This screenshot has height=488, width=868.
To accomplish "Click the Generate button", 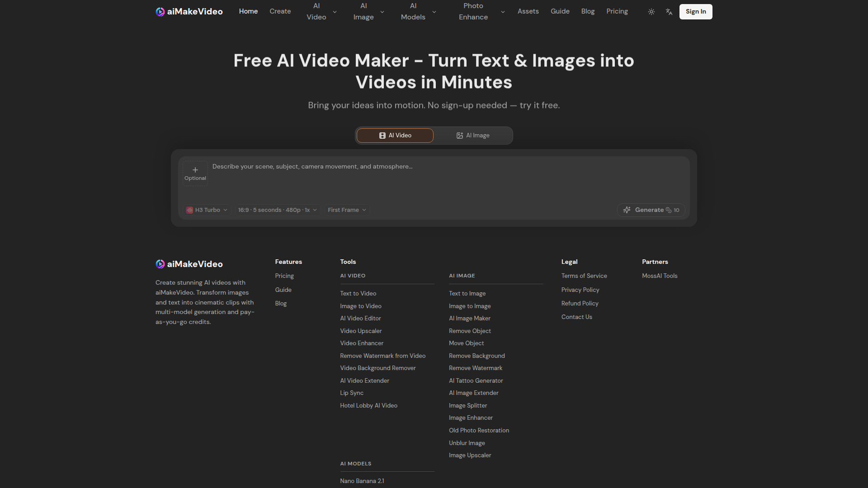I will pyautogui.click(x=651, y=210).
